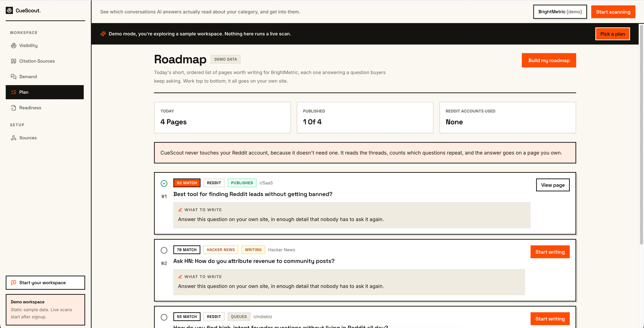Click the CueScout logo icon
The height and width of the screenshot is (328, 644).
[9, 11]
